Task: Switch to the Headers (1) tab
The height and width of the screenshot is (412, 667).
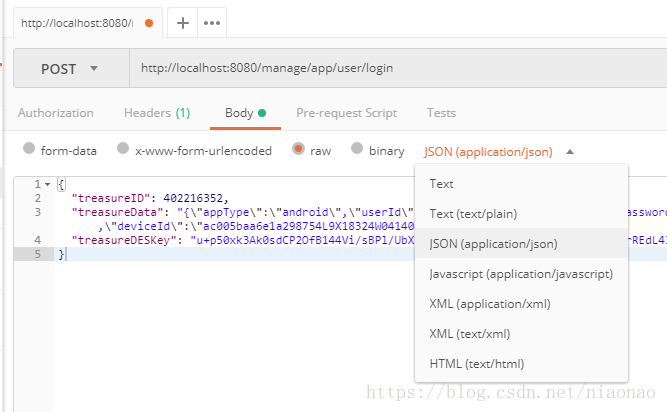Action: pyautogui.click(x=157, y=113)
